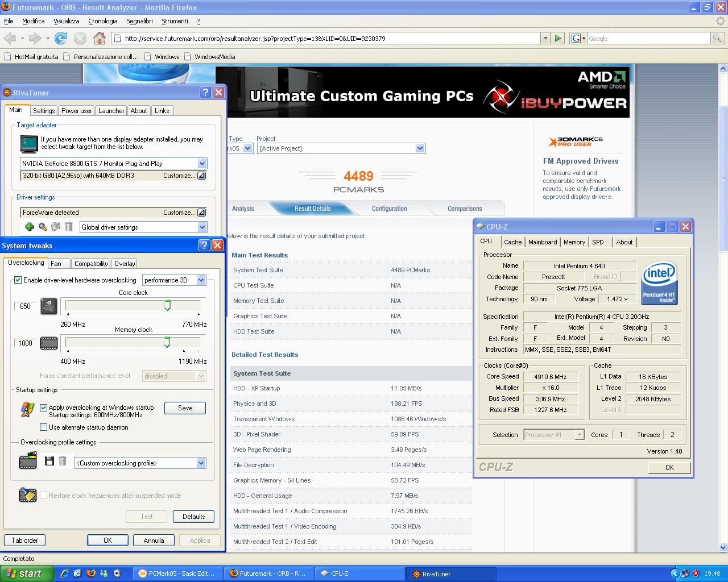728x582 pixels.
Task: Enable Use alternate startup daemon
Action: tap(44, 427)
